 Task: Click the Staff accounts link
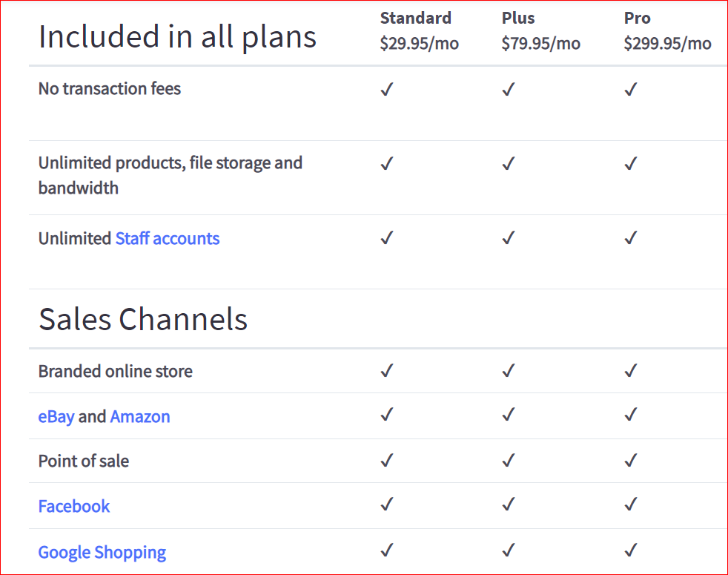tap(167, 239)
